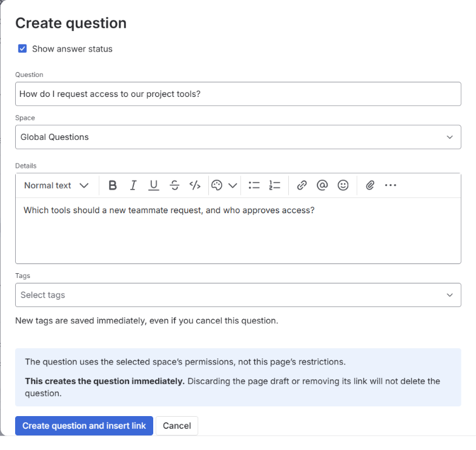Apply italic formatting in Details editor

tap(133, 185)
